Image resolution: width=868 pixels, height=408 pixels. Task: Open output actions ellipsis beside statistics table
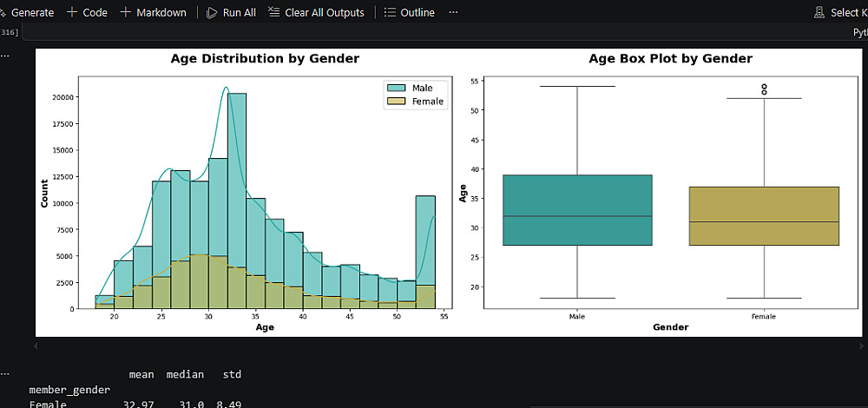(5, 372)
